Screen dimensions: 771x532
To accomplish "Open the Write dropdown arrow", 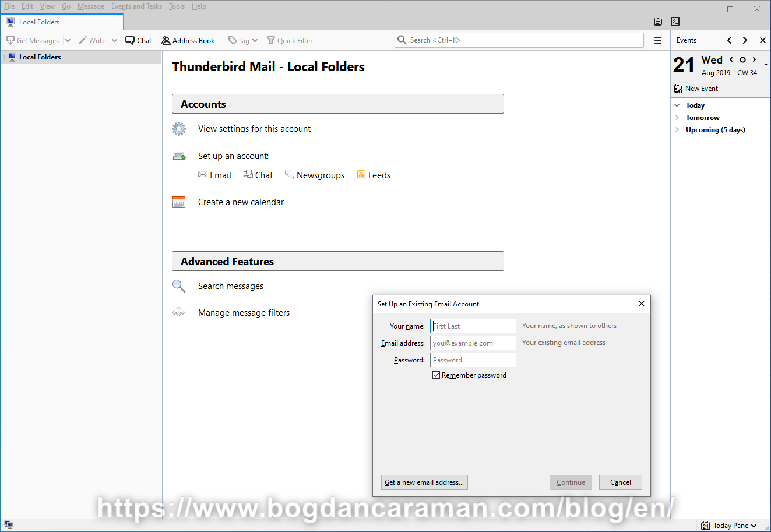I will click(x=114, y=41).
